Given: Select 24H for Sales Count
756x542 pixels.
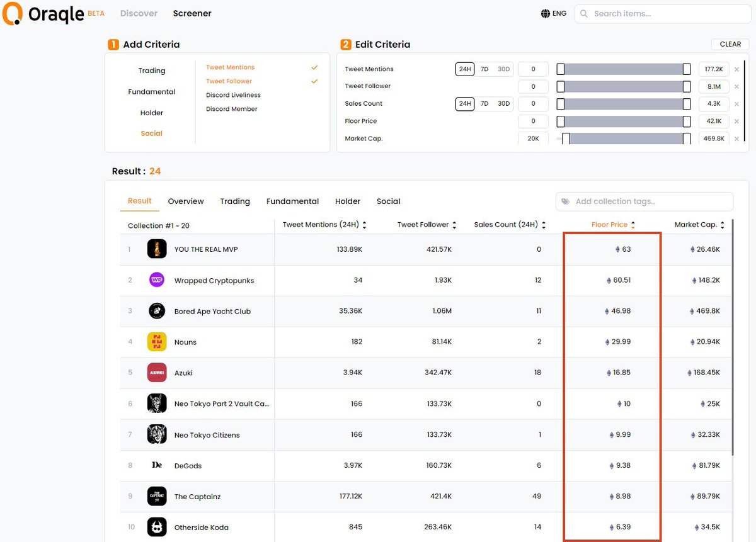Looking at the screenshot, I should coord(465,103).
